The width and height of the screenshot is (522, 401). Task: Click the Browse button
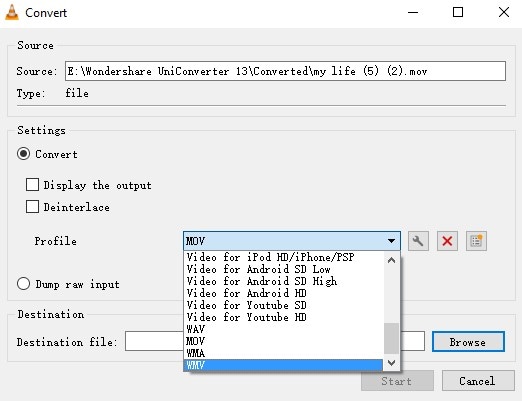click(468, 342)
